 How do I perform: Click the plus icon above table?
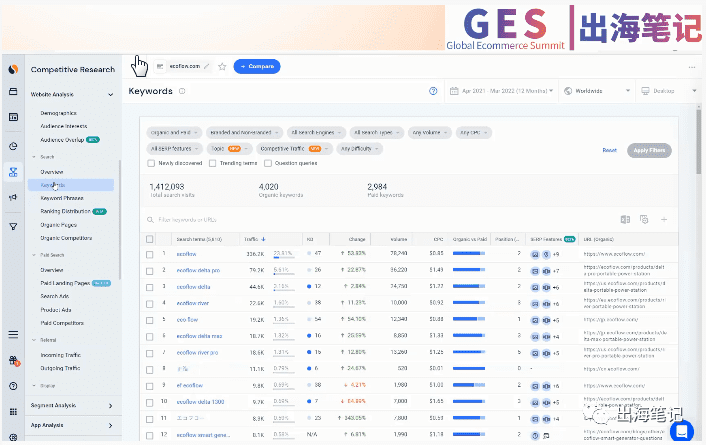point(664,219)
